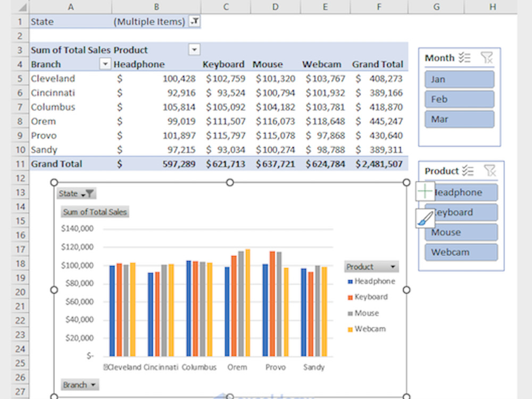Screen dimensions: 532x399
Task: Open the Product legend field button on the chart
Action: pyautogui.click(x=371, y=267)
